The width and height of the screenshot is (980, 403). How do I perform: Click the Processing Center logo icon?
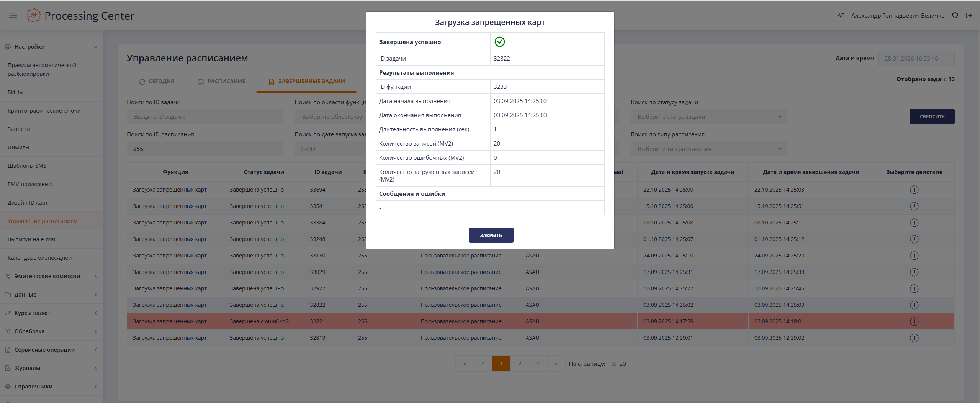[33, 15]
